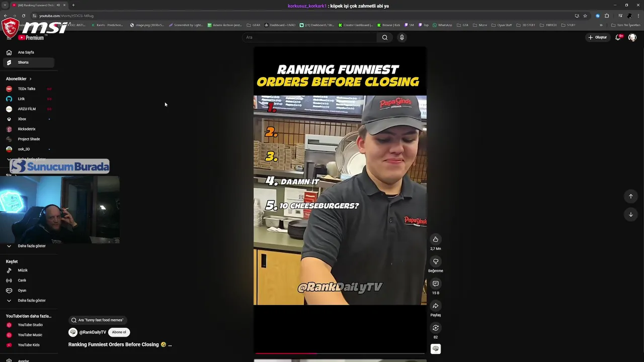The height and width of the screenshot is (362, 644).
Task: Open the Creator Dashboard bookmark
Action: [x=355, y=25]
